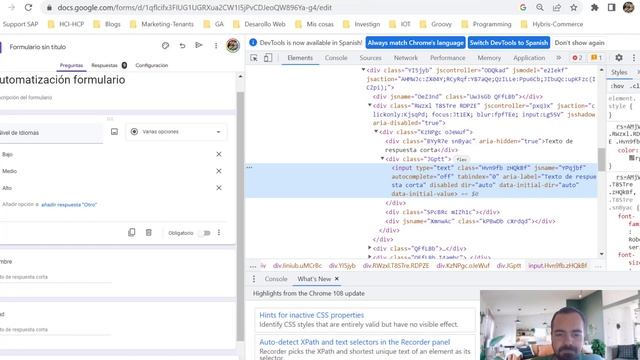Activate the DevTools element inspector icon
Viewport: 640px width, 360px height.
[x=254, y=58]
